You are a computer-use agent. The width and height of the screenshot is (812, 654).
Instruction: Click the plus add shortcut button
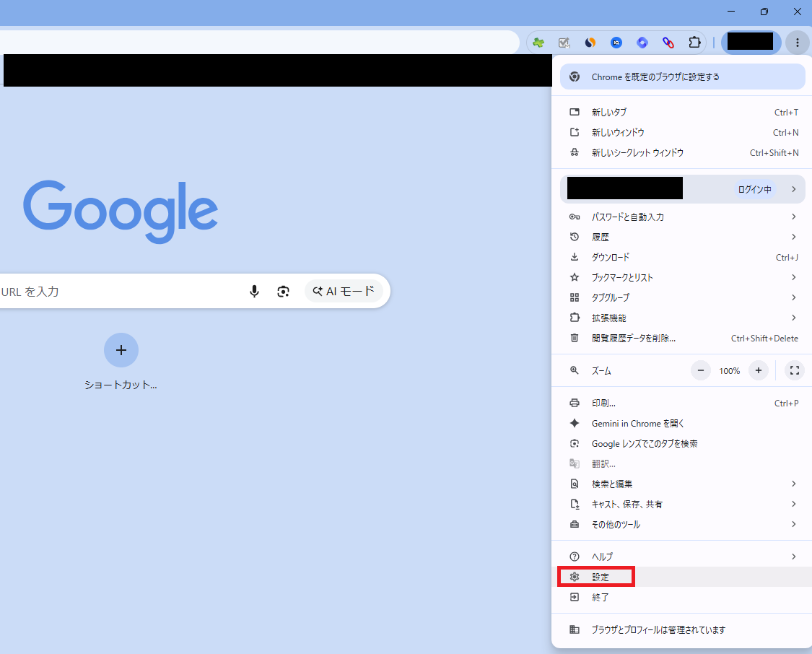pyautogui.click(x=121, y=350)
